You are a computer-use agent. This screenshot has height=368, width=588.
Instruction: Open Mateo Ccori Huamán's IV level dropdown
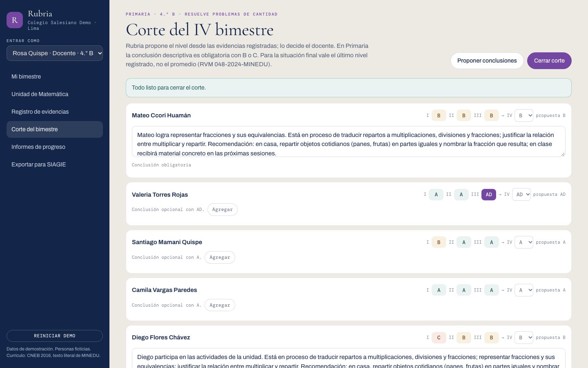tap(524, 116)
